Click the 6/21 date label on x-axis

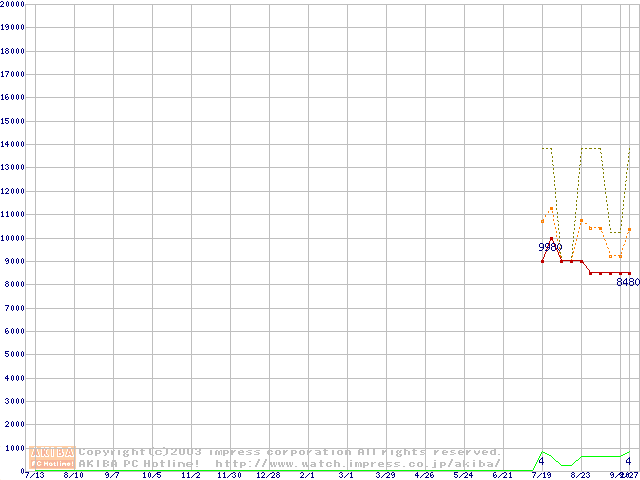(502, 475)
